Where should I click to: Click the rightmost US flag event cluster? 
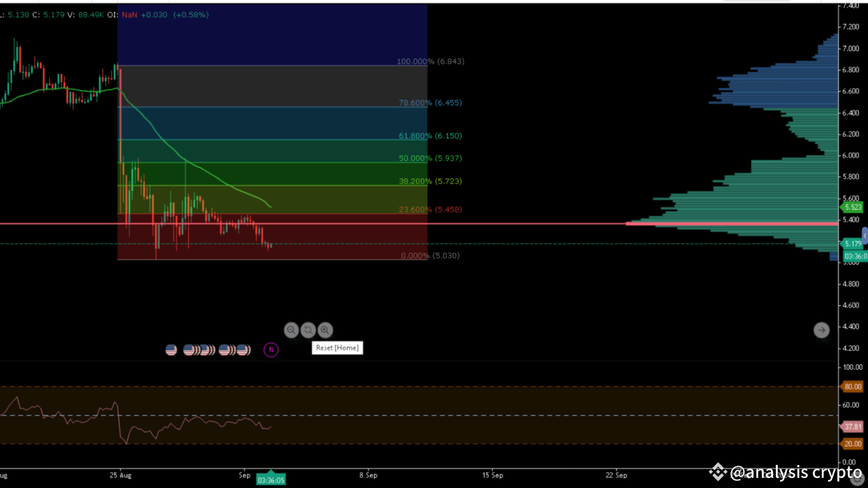coord(243,349)
